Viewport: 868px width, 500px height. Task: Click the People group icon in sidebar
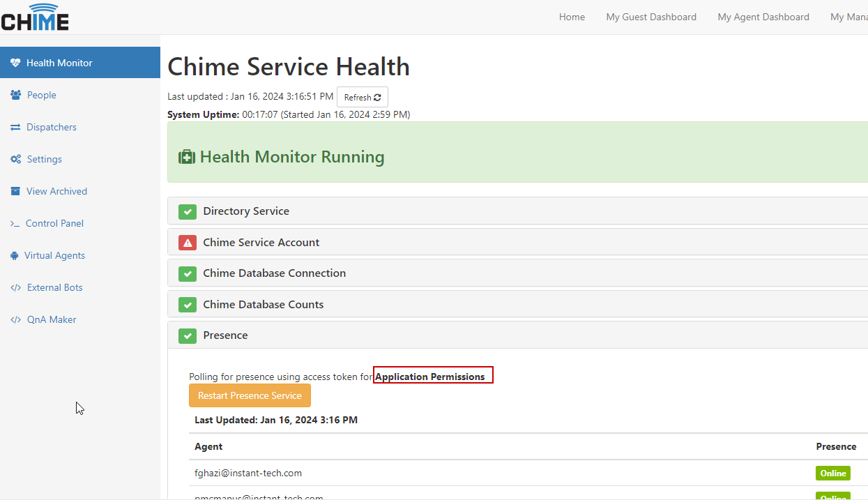[x=16, y=95]
